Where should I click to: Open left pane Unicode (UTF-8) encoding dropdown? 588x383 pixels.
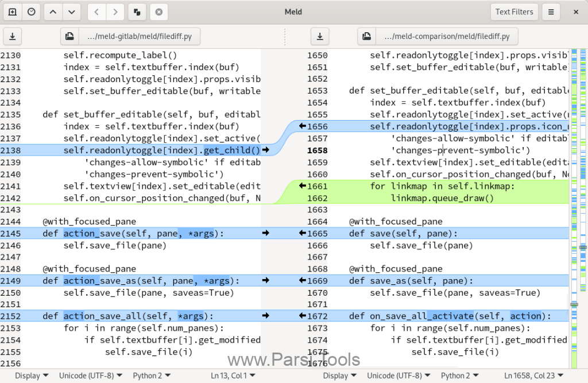[x=91, y=376]
